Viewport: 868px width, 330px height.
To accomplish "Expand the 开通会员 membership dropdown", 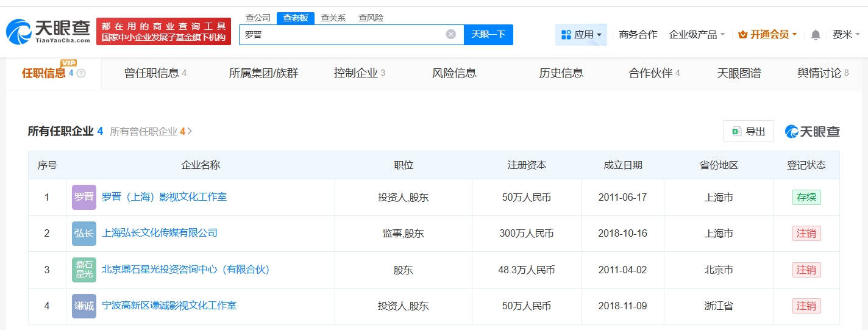I will (767, 35).
